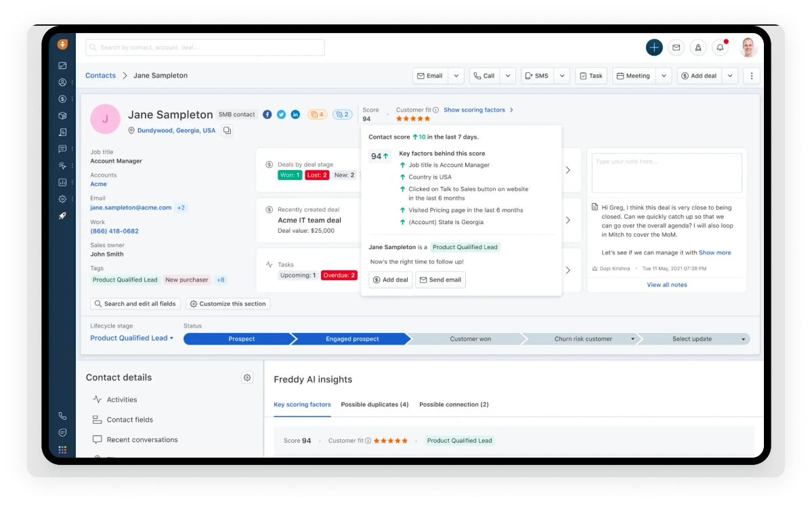Click the Freshsales logo in the sidebar
This screenshot has height=507, width=812.
[x=63, y=45]
